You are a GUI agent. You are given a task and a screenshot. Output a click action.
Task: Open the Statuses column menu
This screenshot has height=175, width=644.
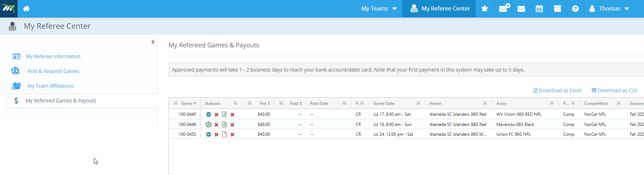click(236, 103)
